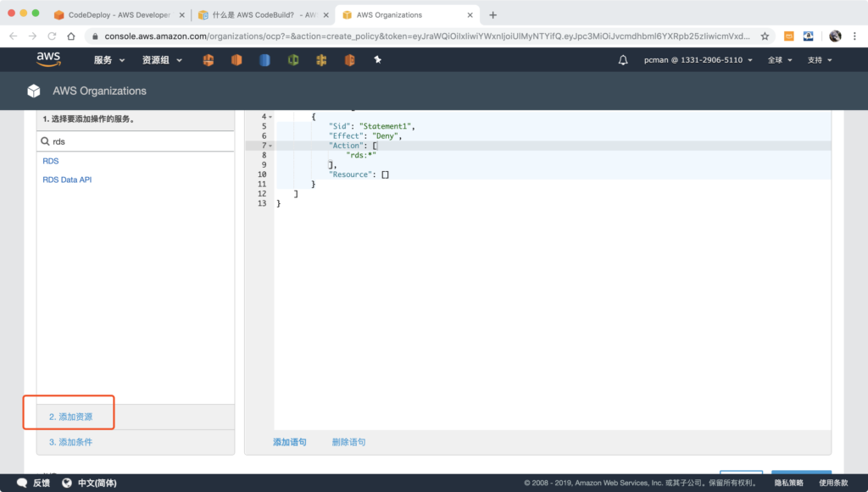Expand step 3. 添加条件
This screenshot has height=492, width=868.
(x=71, y=442)
